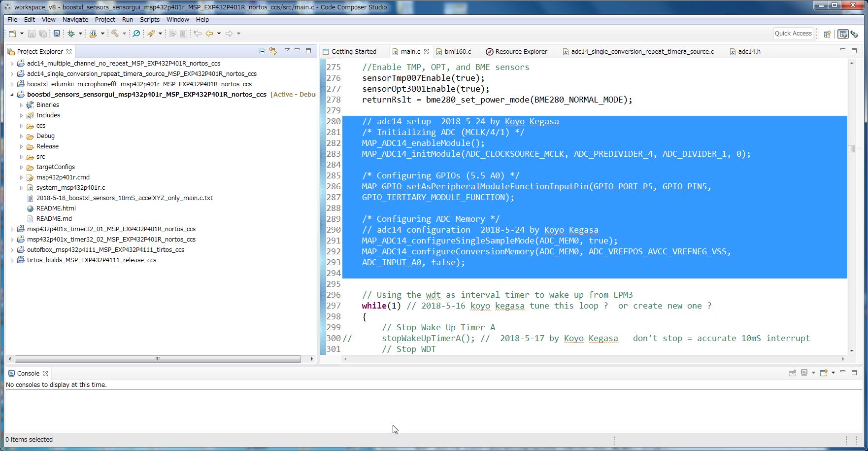Click Open Console icon in Console panel

[824, 373]
